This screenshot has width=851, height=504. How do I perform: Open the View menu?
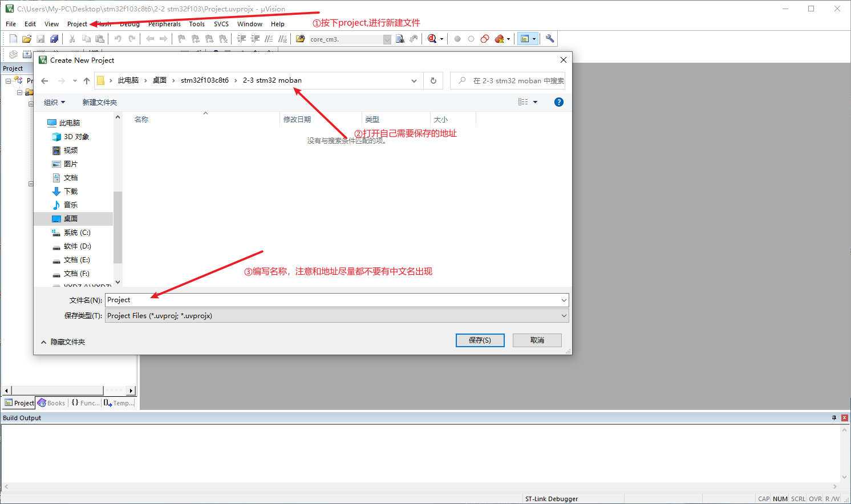51,24
